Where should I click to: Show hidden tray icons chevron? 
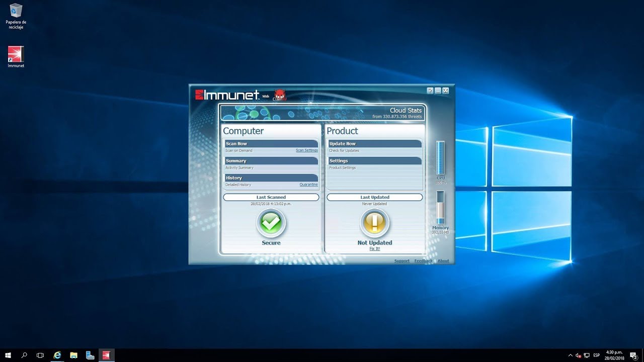tap(571, 355)
